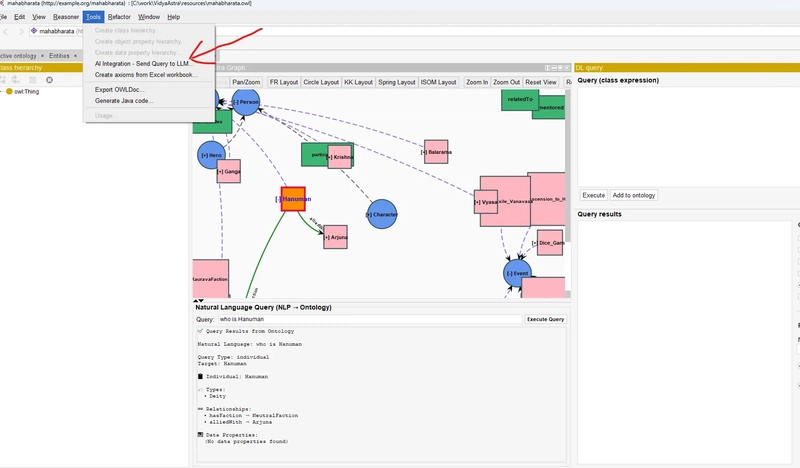The image size is (800, 468).
Task: Click the Event class node
Action: 517,273
